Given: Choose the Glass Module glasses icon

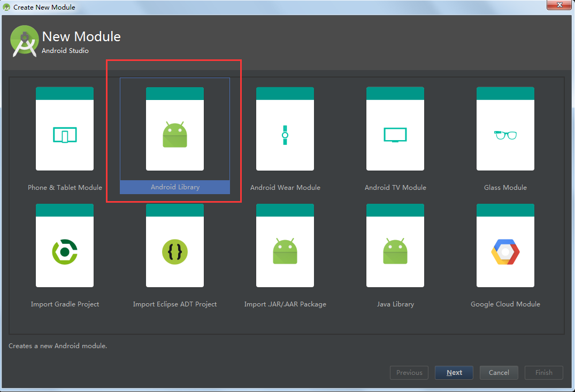Looking at the screenshot, I should tap(505, 135).
